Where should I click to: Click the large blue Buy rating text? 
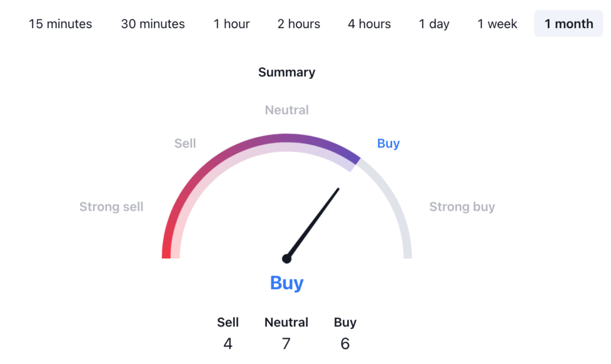pyautogui.click(x=286, y=282)
